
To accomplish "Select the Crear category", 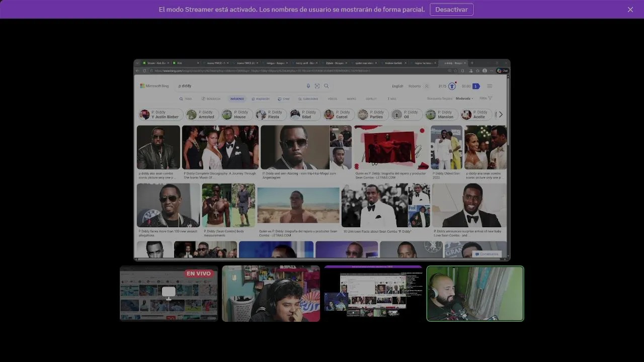I will (284, 99).
